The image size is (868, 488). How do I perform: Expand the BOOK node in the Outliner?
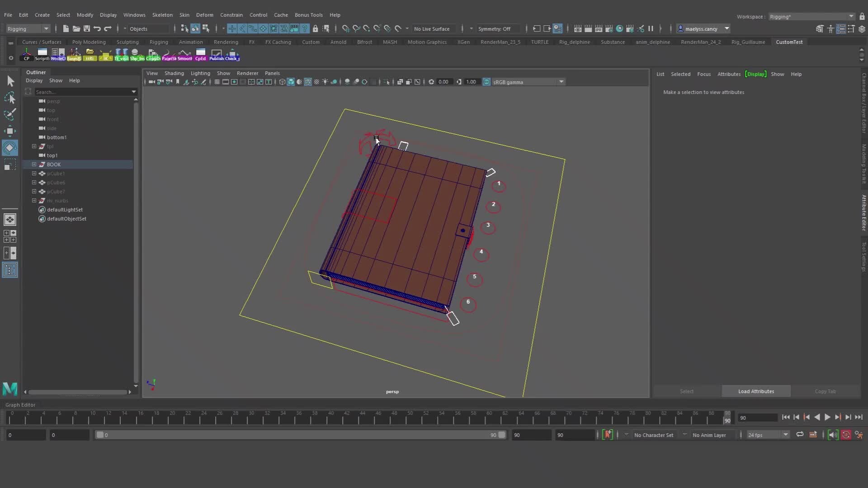34,164
